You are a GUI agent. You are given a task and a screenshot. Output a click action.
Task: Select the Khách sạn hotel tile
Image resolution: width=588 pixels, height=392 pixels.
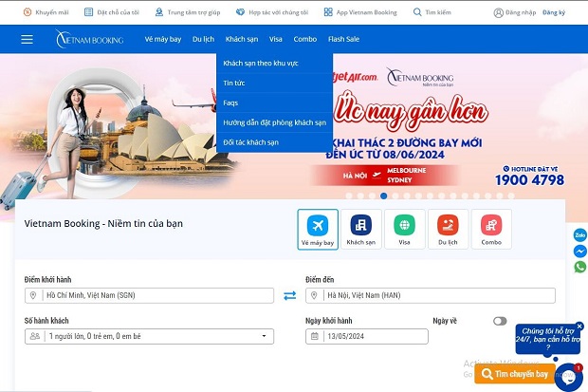coord(361,229)
